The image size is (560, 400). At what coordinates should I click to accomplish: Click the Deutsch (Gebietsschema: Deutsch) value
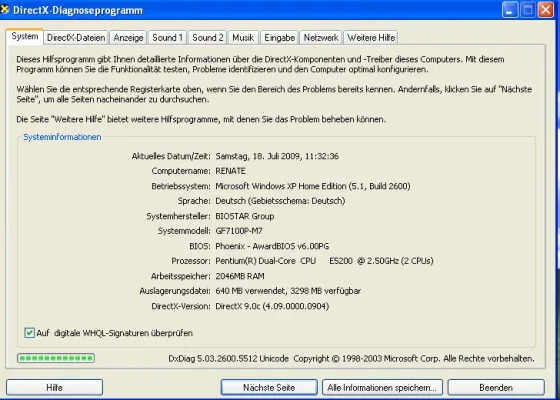[280, 201]
